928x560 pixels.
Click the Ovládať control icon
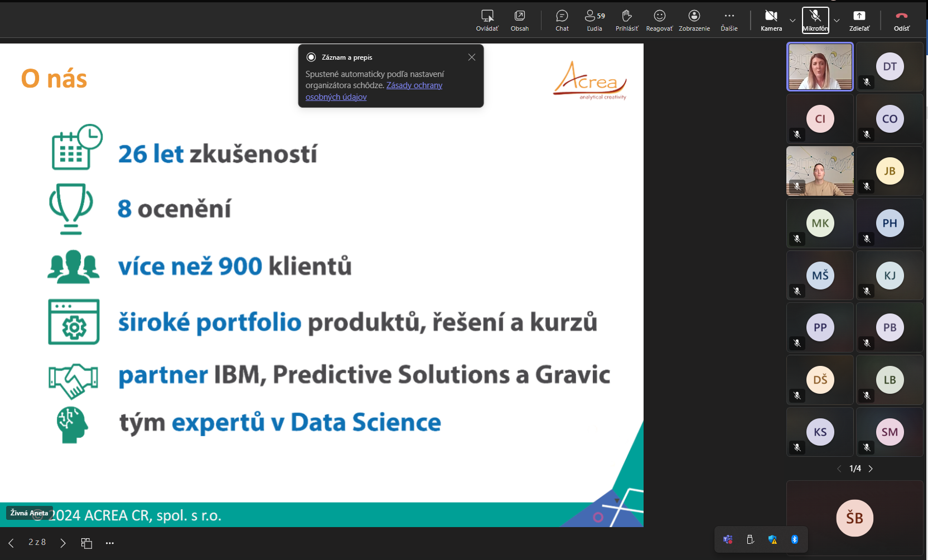(487, 21)
